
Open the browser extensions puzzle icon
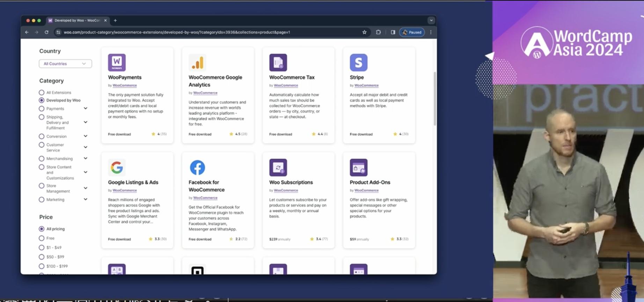pyautogui.click(x=378, y=32)
